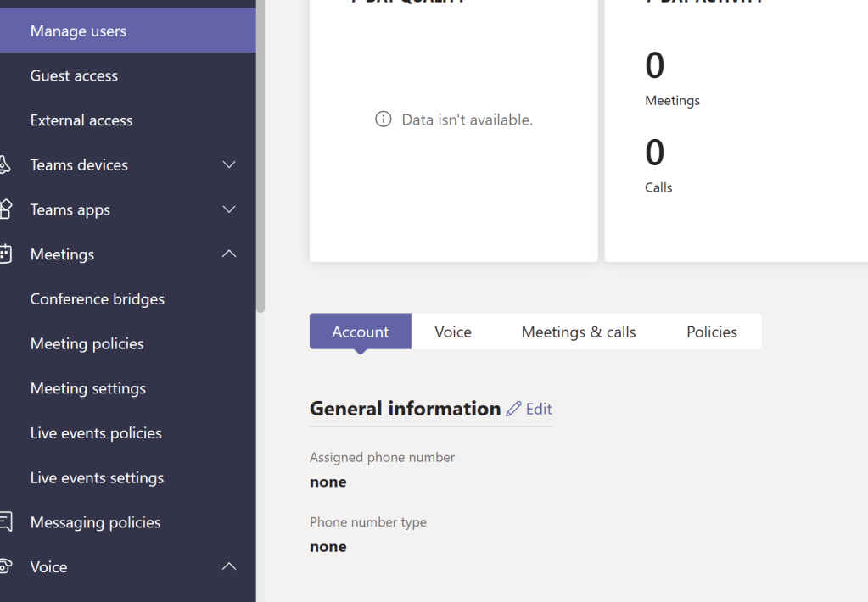The image size is (868, 602).
Task: Click the Meetings calendar icon
Action: pyautogui.click(x=4, y=254)
